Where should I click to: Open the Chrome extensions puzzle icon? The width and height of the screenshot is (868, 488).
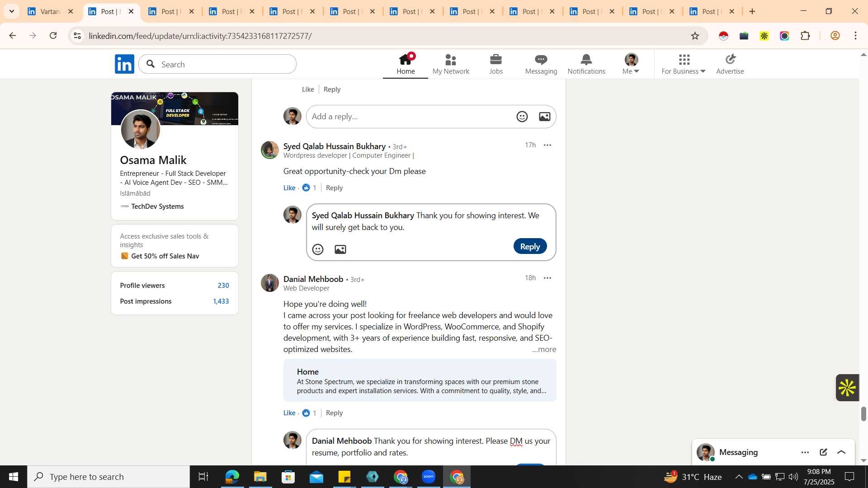pyautogui.click(x=805, y=36)
